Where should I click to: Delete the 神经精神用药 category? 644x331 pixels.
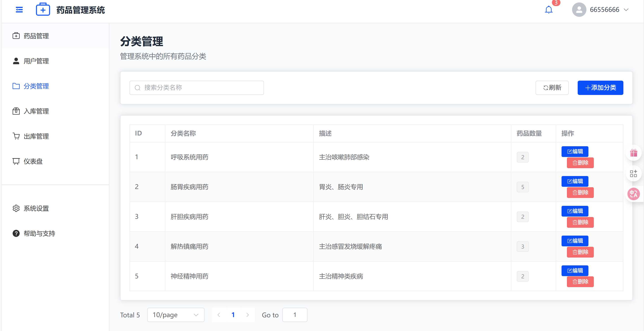(x=580, y=282)
